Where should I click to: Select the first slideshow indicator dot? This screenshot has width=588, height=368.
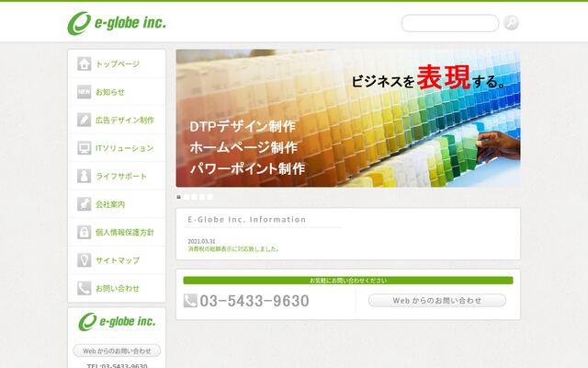[x=178, y=197]
